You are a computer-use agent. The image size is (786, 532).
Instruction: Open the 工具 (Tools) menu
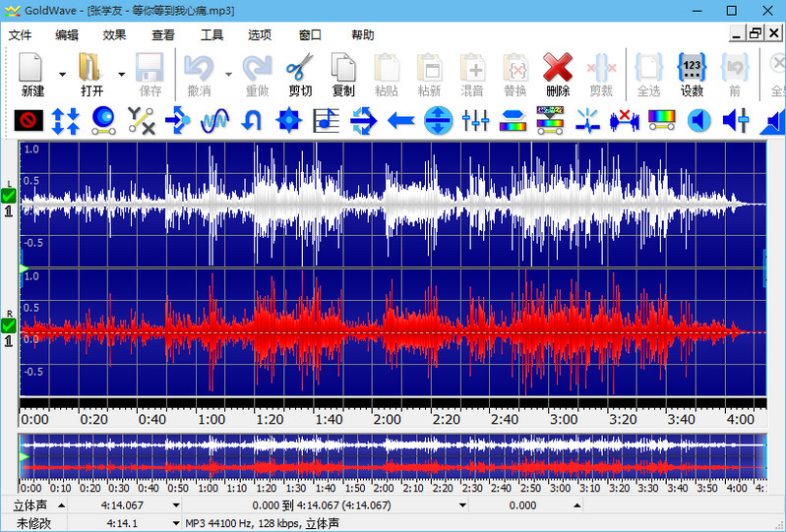tap(212, 35)
